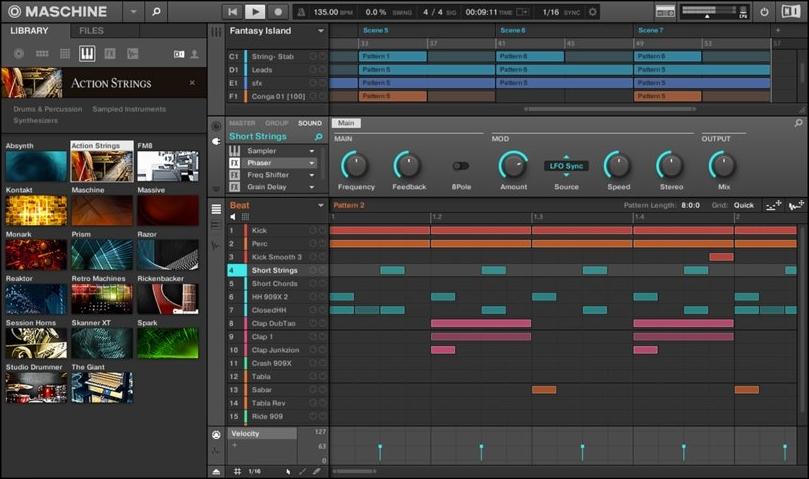809x479 pixels.
Task: Select the MASTER tab in the control area
Action: (x=242, y=123)
